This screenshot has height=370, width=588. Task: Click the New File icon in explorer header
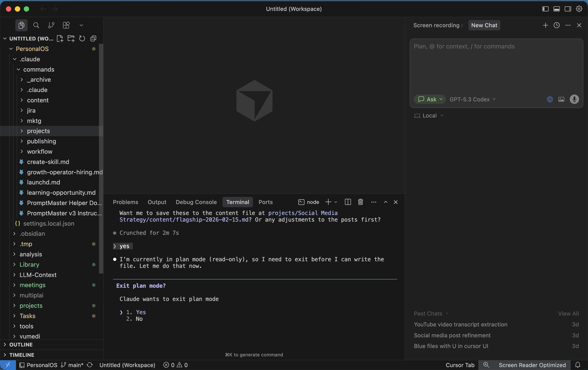pos(60,39)
